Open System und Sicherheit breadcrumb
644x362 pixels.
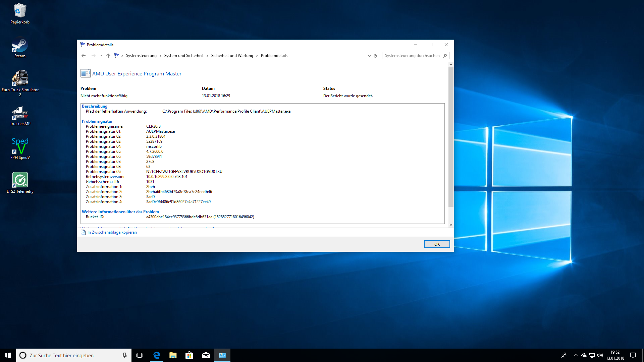[184, 56]
